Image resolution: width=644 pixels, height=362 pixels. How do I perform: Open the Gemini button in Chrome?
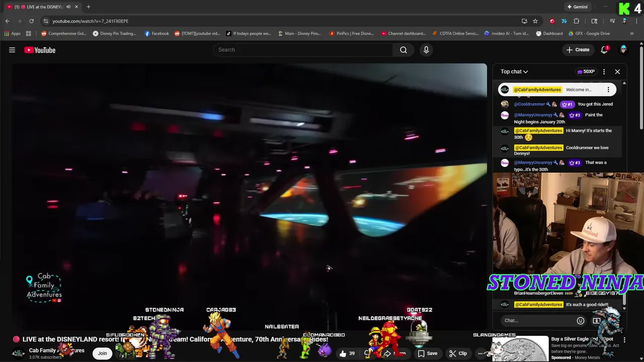coord(577,7)
